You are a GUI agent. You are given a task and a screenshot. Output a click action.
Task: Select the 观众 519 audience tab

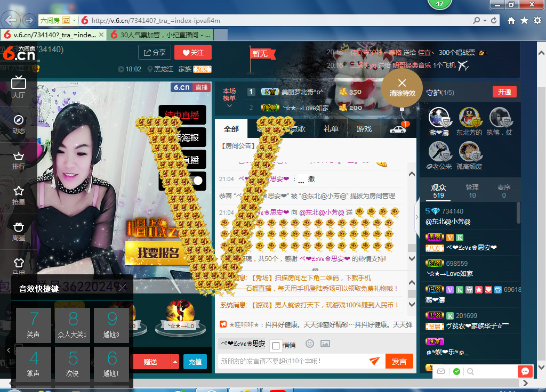coord(438,191)
